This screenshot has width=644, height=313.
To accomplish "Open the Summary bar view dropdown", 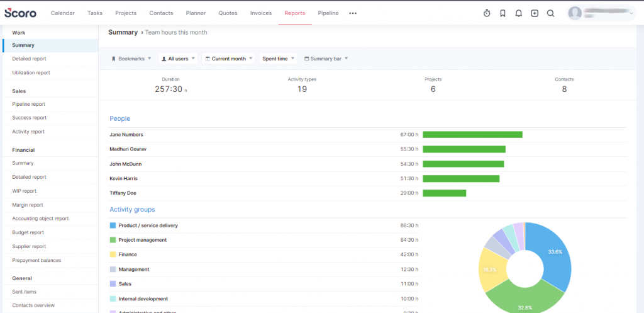I will point(326,59).
